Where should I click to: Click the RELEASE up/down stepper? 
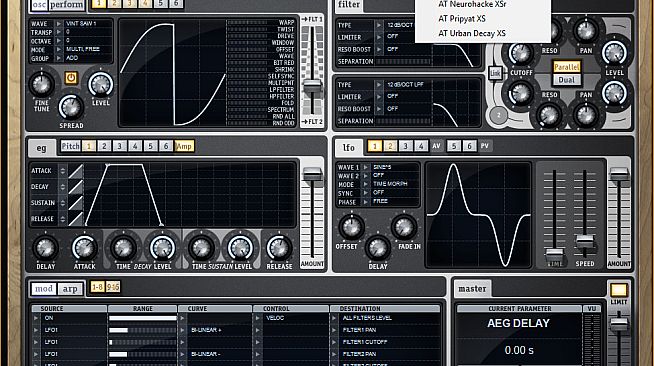point(63,219)
